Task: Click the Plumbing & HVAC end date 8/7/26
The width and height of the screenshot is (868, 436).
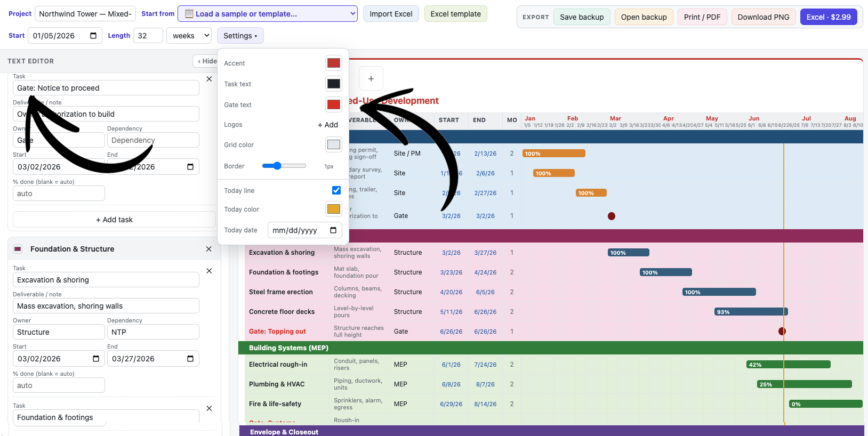Action: (x=485, y=384)
